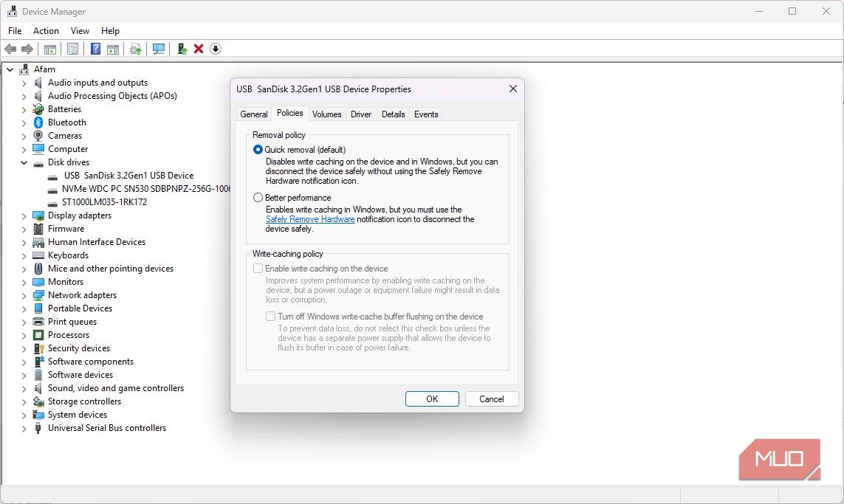Scan for hardware changes via monitor-magnifier icon

[x=158, y=49]
